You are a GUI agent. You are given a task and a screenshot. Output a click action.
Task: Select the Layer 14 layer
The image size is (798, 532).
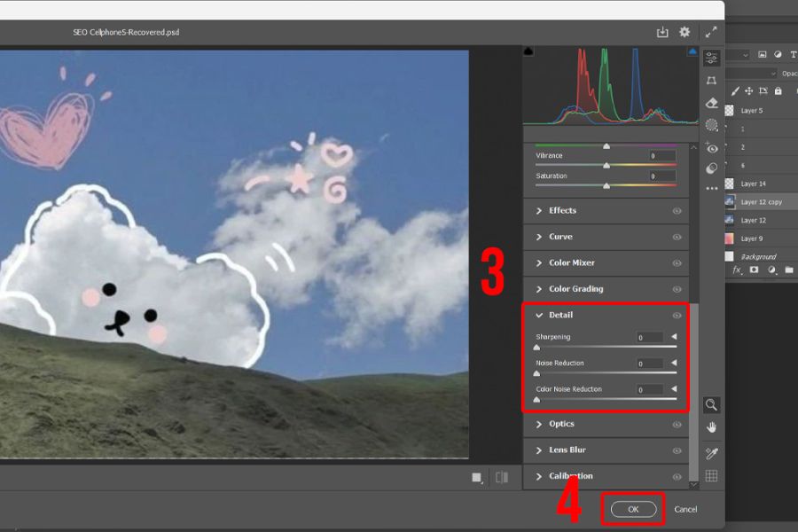coord(753,184)
